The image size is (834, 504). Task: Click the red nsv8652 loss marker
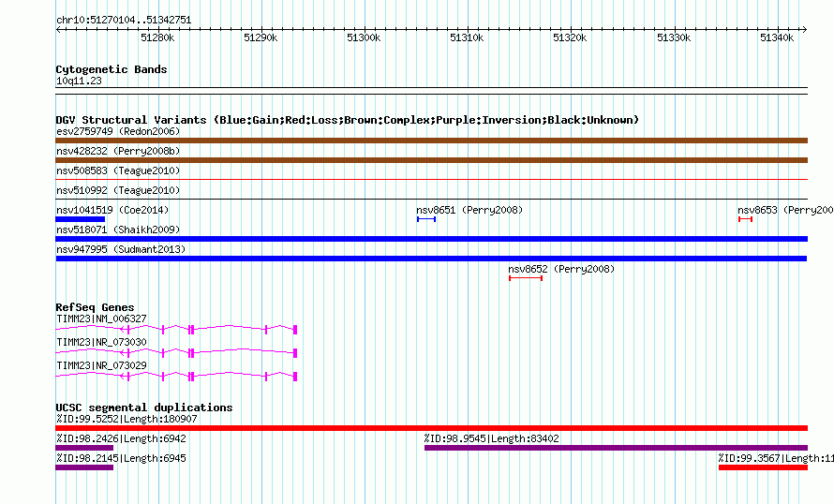tap(526, 278)
